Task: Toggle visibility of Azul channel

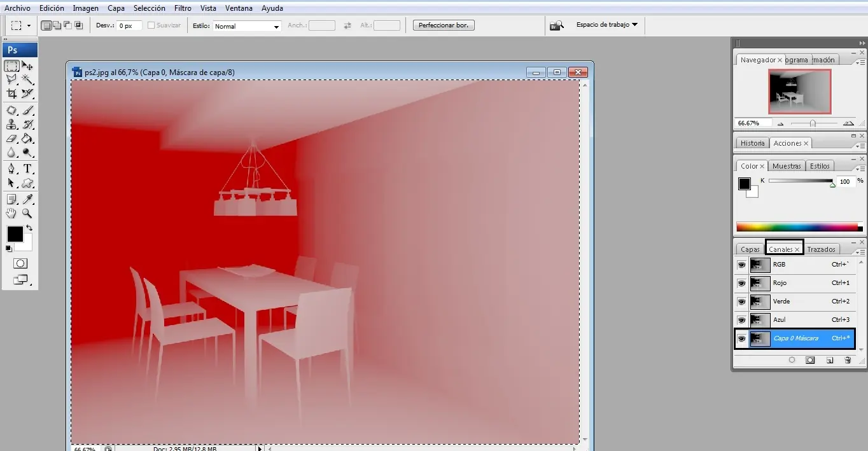Action: [741, 320]
